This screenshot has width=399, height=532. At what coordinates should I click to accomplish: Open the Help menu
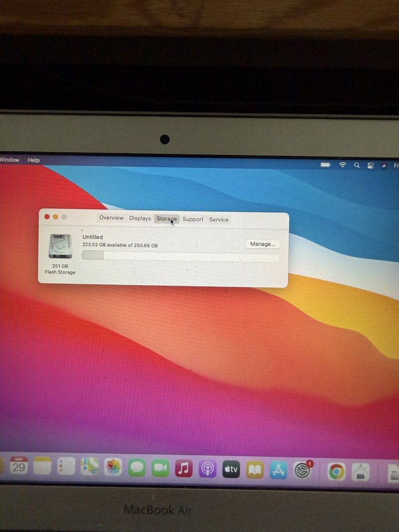(33, 160)
